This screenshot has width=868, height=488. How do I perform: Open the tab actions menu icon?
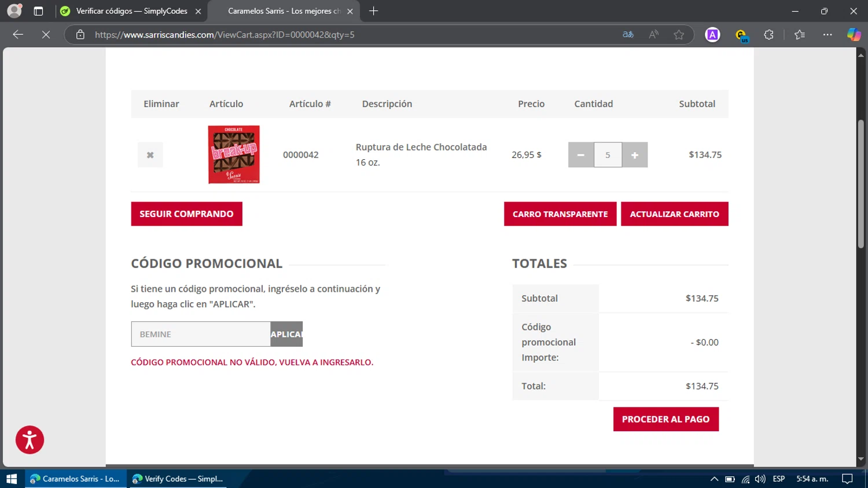(x=38, y=11)
